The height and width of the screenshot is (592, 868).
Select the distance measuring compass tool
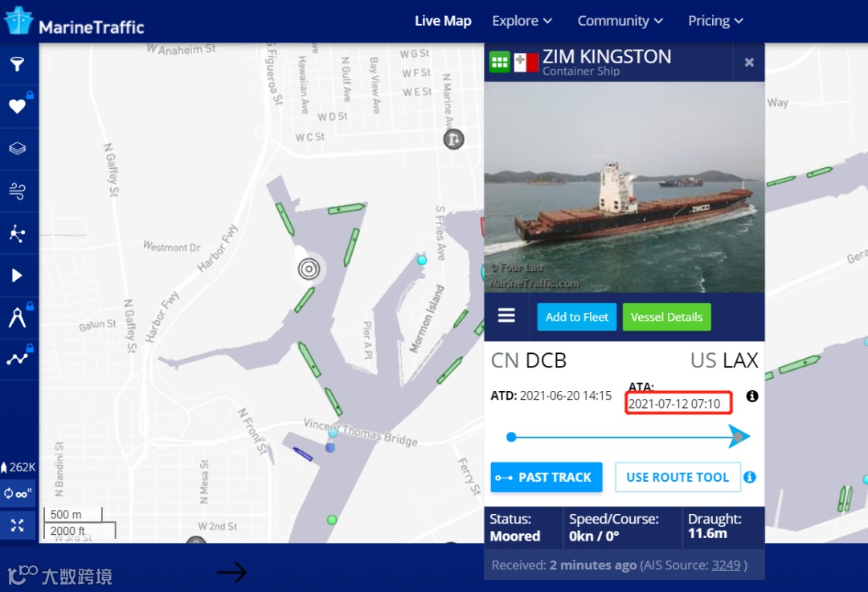pyautogui.click(x=17, y=318)
